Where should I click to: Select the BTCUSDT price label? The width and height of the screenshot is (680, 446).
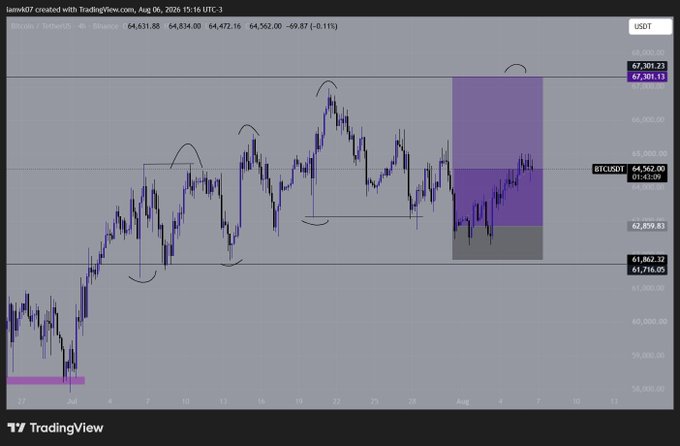[609, 169]
